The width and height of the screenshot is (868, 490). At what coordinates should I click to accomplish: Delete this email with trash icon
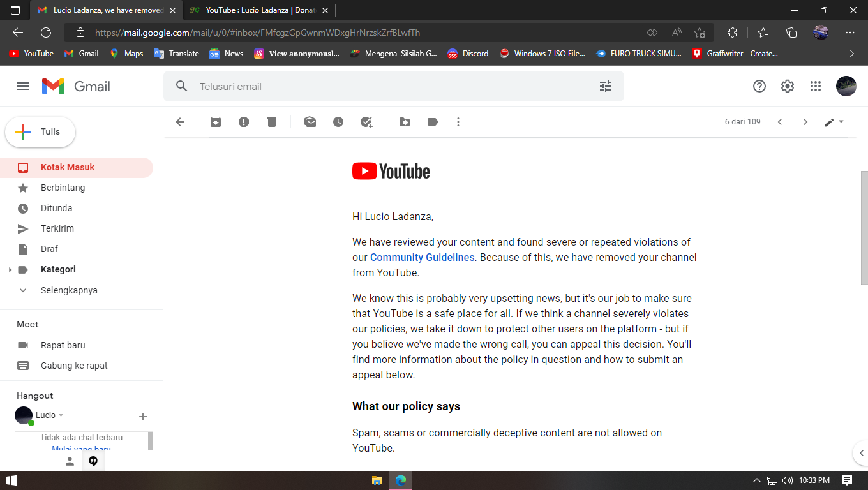click(272, 122)
